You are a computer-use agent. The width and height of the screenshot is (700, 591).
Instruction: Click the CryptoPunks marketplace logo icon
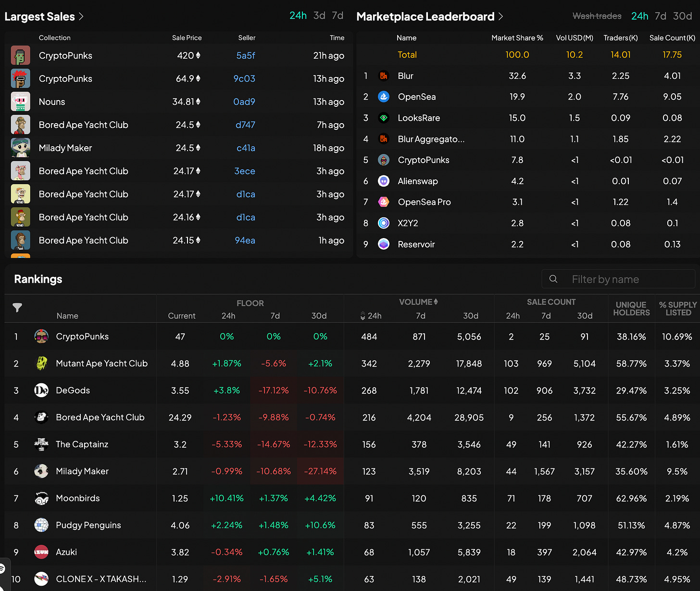coord(384,160)
